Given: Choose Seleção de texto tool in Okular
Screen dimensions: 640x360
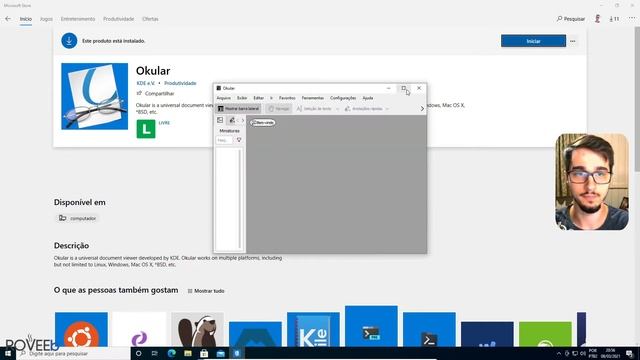Looking at the screenshot, I should click(314, 109).
